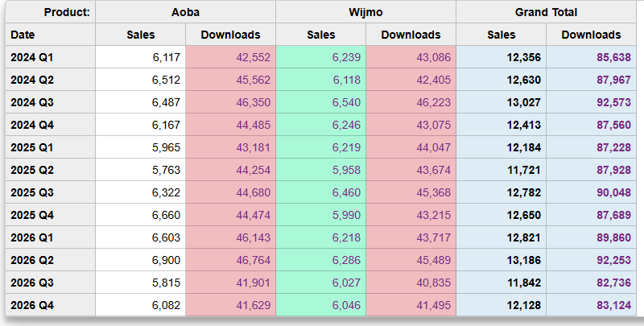Image resolution: width=644 pixels, height=326 pixels.
Task: Select the 2026 Q3 row header
Action: (x=51, y=283)
